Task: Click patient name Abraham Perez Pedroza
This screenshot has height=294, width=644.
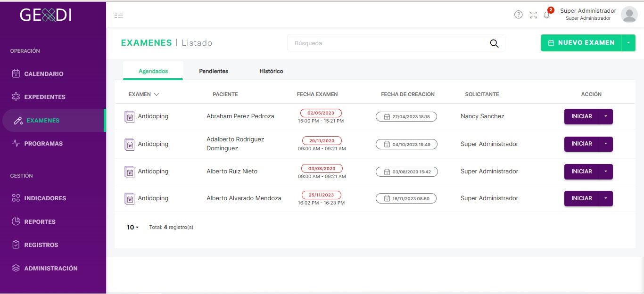Action: (x=240, y=116)
